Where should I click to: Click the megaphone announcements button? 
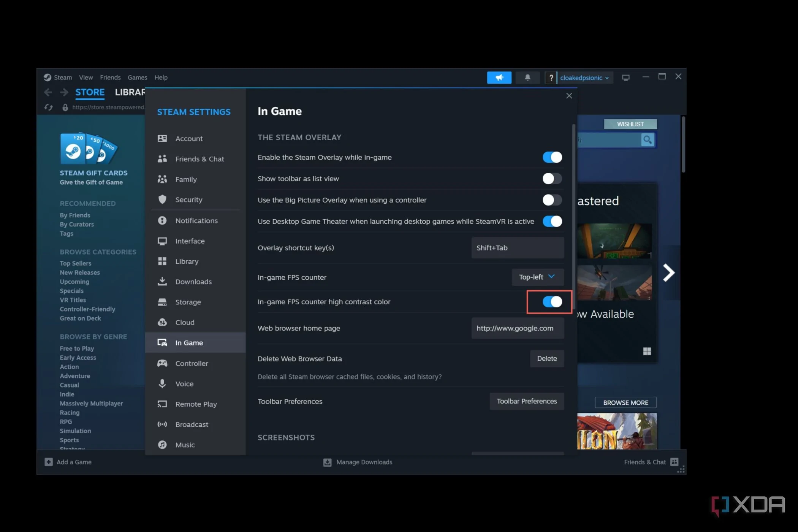(499, 78)
